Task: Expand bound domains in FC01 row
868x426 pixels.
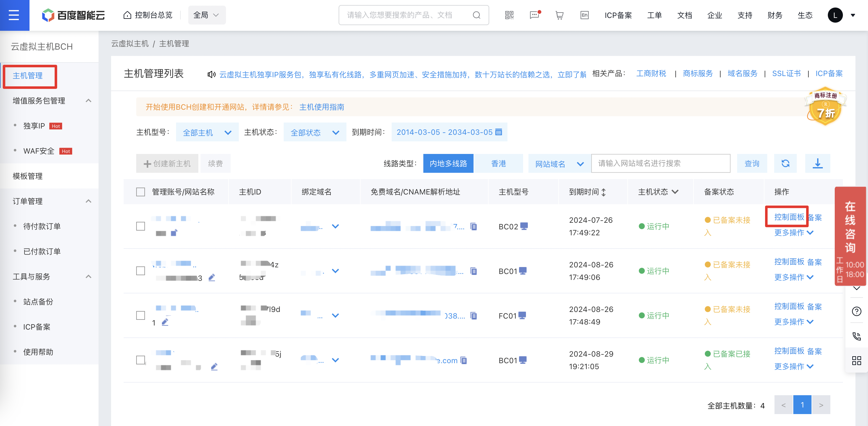Action: 335,316
